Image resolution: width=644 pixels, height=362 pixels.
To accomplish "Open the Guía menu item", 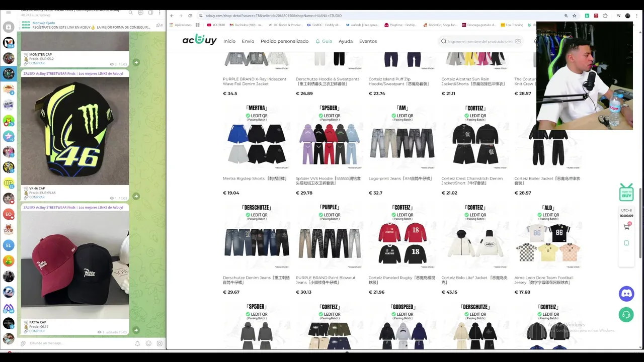I will click(x=324, y=41).
